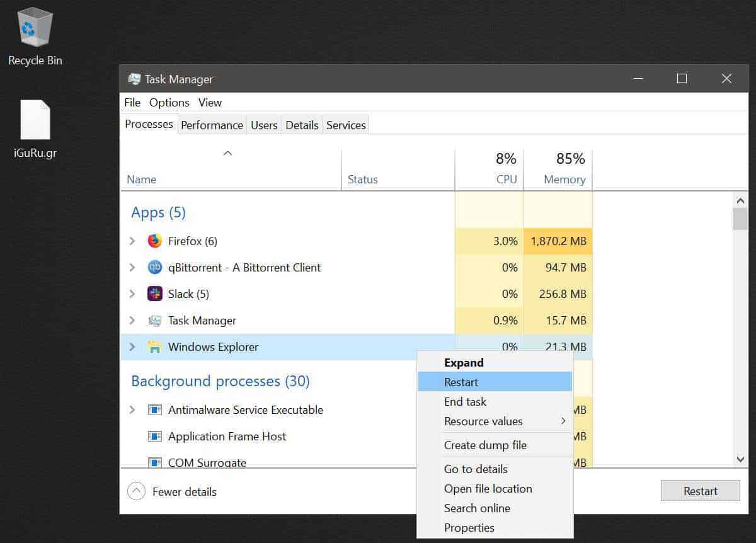Click the Restart button at bottom right
The image size is (756, 543).
pyautogui.click(x=701, y=491)
